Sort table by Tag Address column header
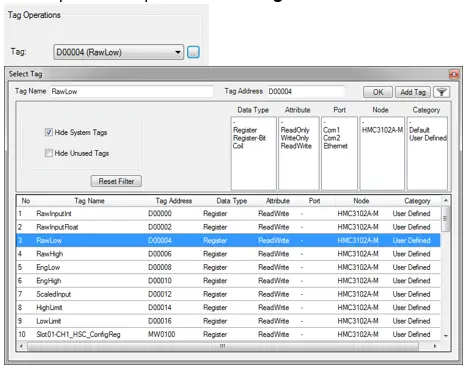Screen dimensions: 467x367 [174, 201]
